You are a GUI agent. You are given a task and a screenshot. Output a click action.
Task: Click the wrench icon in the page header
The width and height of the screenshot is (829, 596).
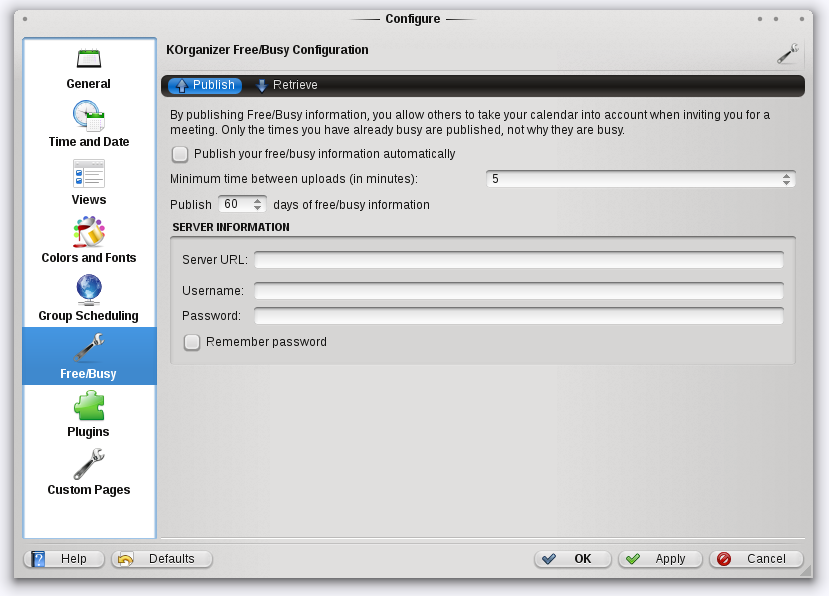787,53
